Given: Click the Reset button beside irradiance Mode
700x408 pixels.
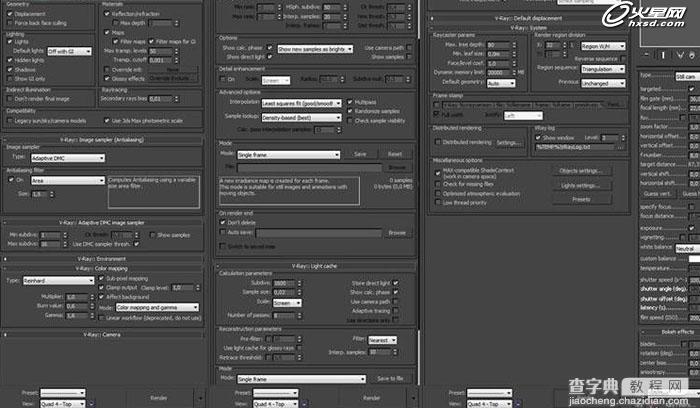Looking at the screenshot, I should (x=395, y=154).
